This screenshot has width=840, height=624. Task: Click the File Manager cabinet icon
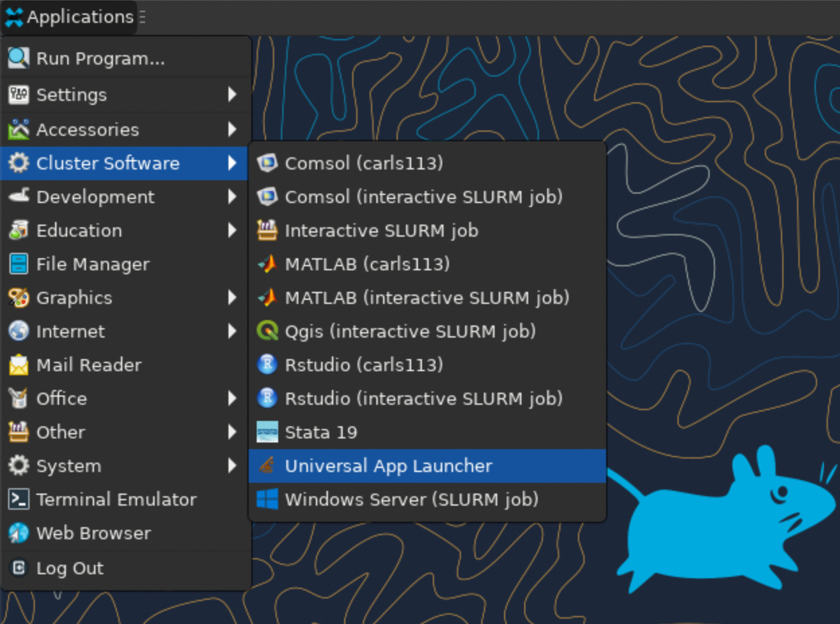pos(18,264)
